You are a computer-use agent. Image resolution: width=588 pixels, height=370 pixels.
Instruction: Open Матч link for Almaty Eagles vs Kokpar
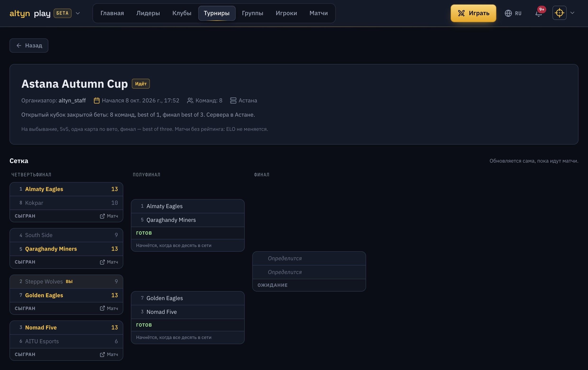109,216
